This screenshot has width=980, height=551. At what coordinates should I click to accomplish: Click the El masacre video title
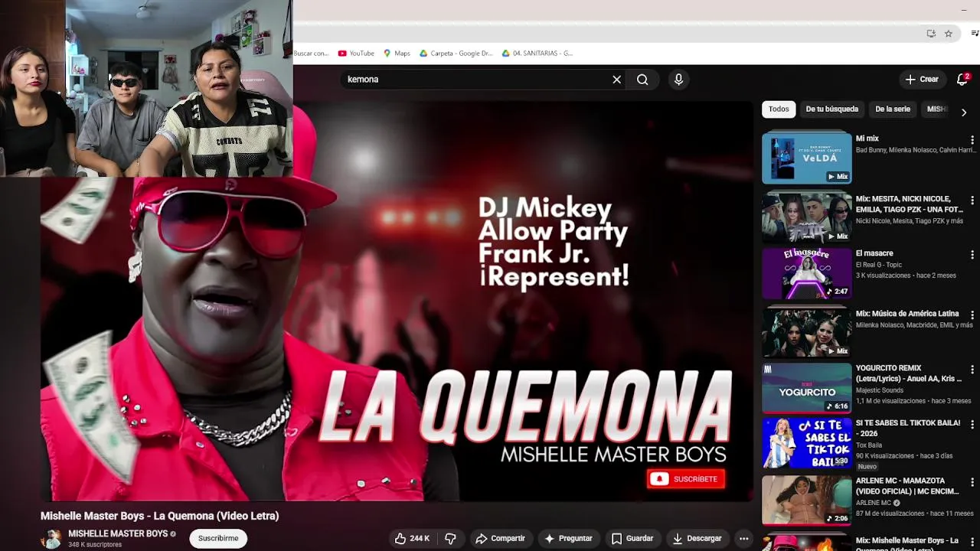click(874, 253)
